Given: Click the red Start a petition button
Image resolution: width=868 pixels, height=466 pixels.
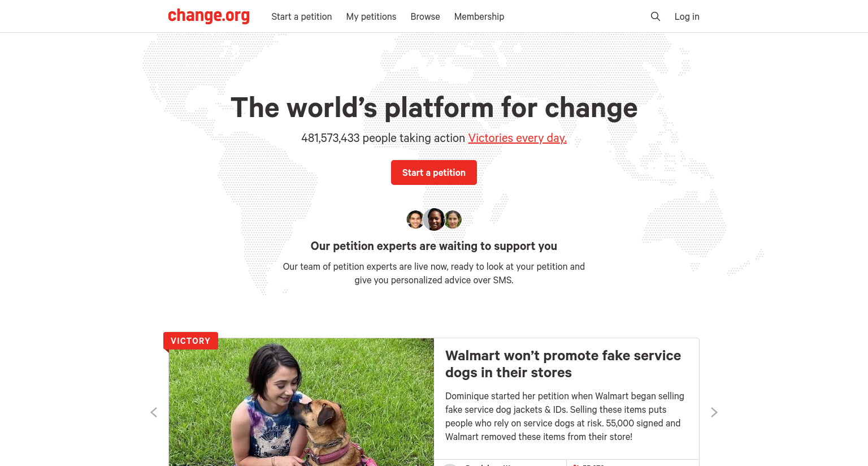Looking at the screenshot, I should pos(434,172).
